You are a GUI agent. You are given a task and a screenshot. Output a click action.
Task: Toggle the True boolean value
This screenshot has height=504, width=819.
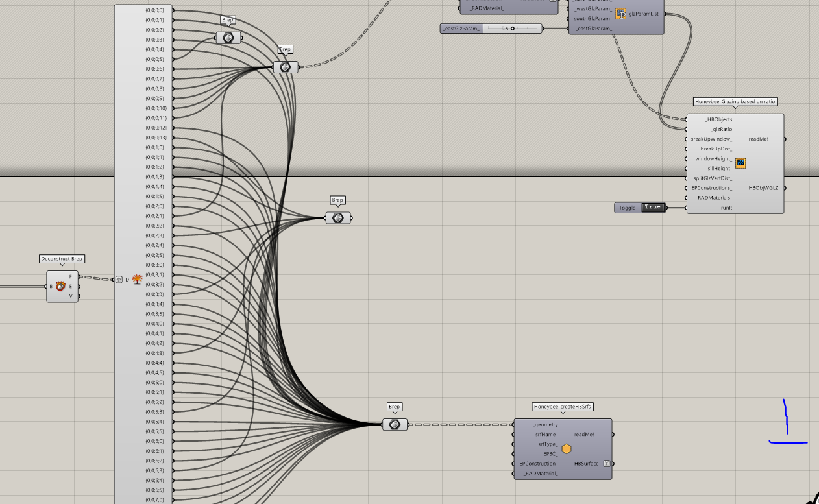[x=652, y=208]
